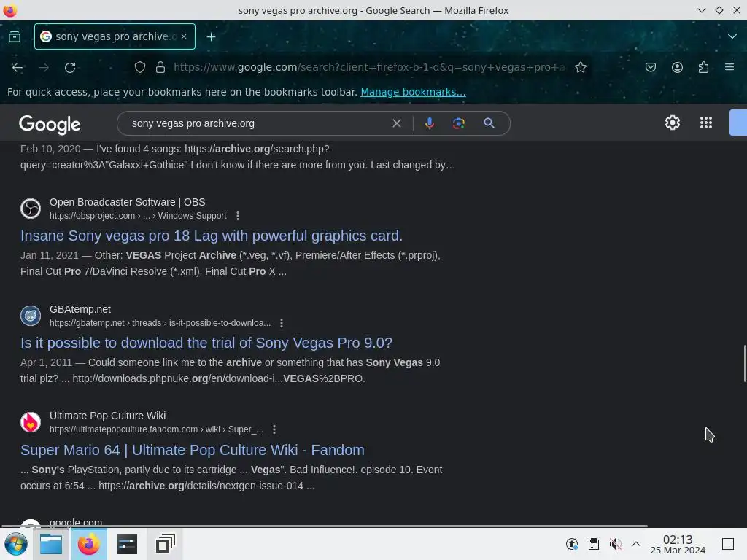Open new tab with plus button
Image resolution: width=747 pixels, height=560 pixels.
click(211, 36)
